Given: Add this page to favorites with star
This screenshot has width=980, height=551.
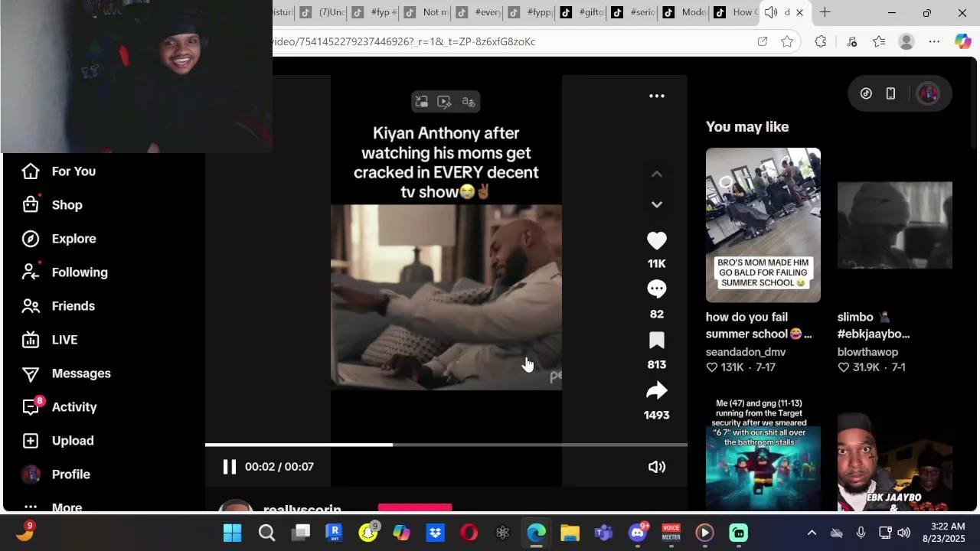Looking at the screenshot, I should [787, 41].
